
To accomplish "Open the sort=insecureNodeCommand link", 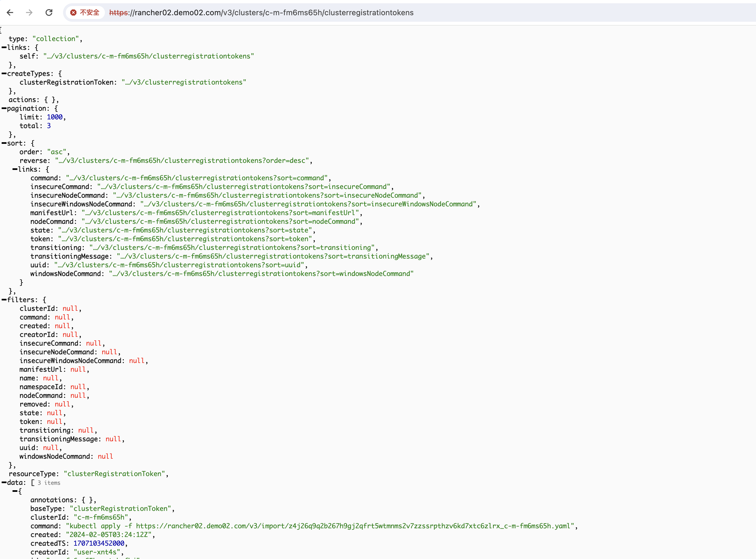I will pos(267,195).
